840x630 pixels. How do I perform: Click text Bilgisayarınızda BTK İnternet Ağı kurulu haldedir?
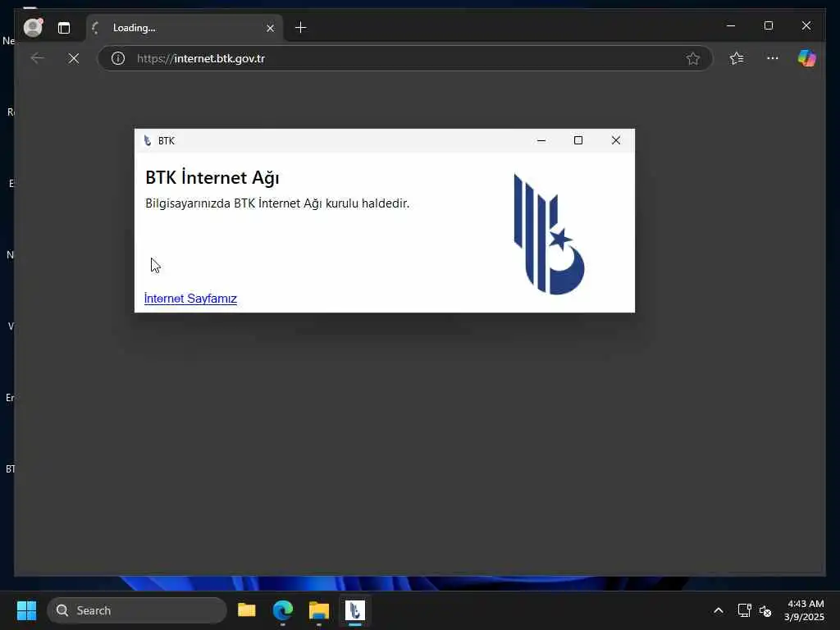point(277,203)
